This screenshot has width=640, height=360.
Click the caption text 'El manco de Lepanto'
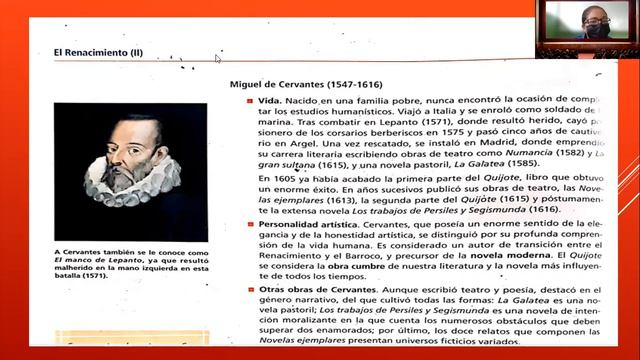tap(98, 260)
